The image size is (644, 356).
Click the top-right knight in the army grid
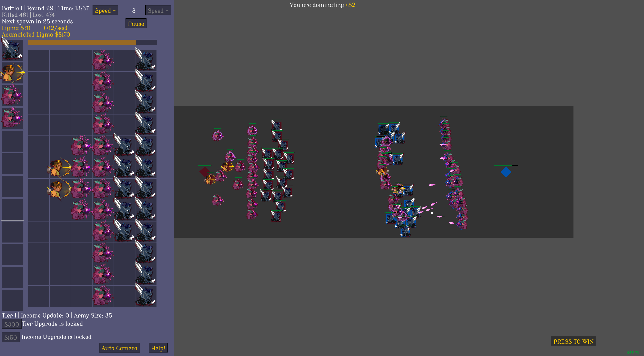point(146,61)
